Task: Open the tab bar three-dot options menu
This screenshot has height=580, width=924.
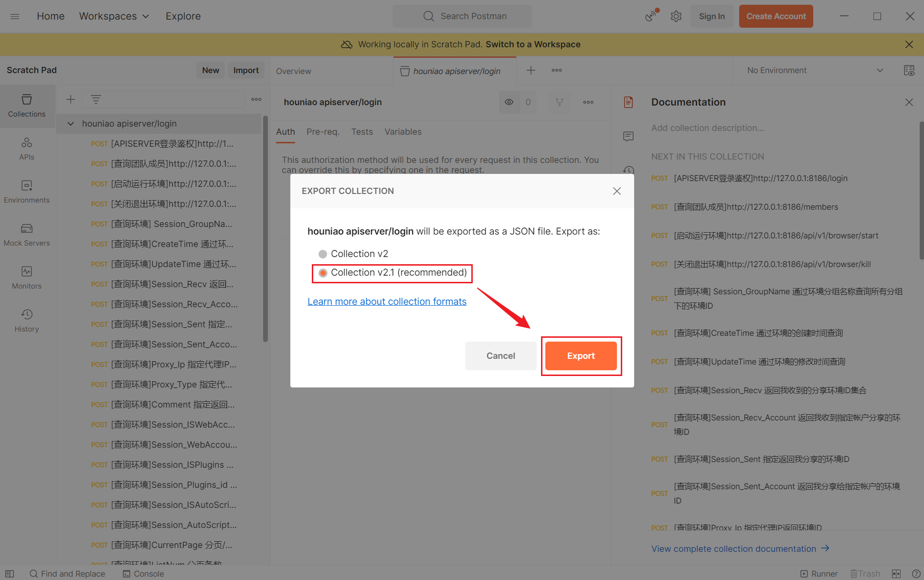Action: (x=556, y=70)
